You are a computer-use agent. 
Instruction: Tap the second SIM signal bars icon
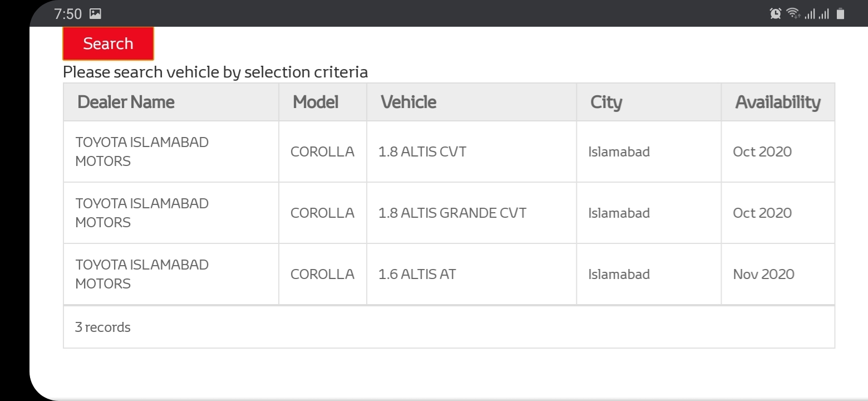823,14
